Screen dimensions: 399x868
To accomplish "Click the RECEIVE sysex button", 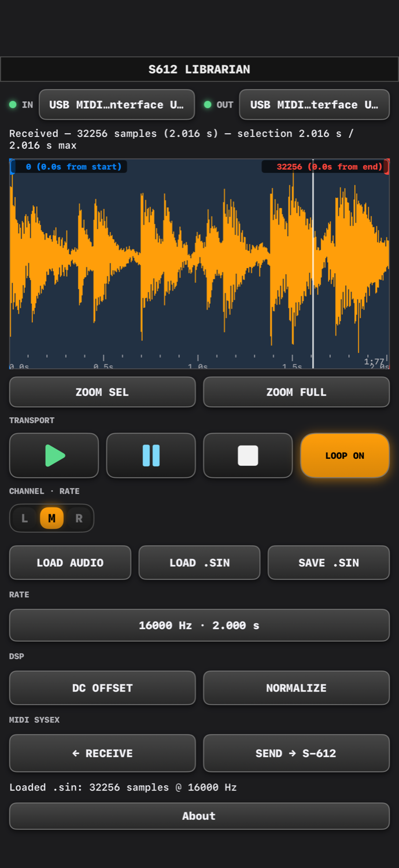I will click(x=102, y=753).
